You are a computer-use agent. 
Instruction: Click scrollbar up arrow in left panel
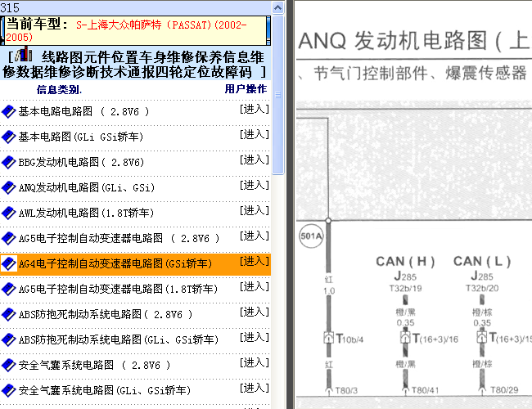[x=278, y=7]
